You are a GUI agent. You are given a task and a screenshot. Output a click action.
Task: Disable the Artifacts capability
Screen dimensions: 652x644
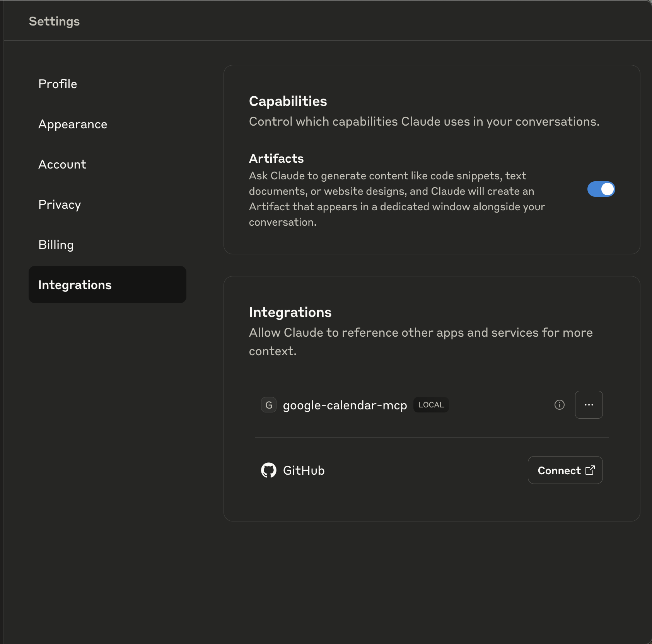click(601, 189)
